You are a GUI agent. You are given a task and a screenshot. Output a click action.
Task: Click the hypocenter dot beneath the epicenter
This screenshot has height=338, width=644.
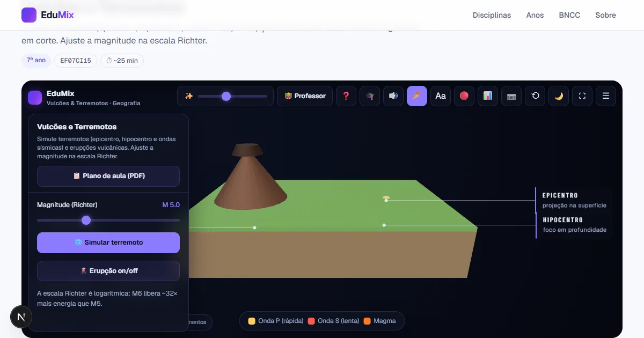coord(384,225)
